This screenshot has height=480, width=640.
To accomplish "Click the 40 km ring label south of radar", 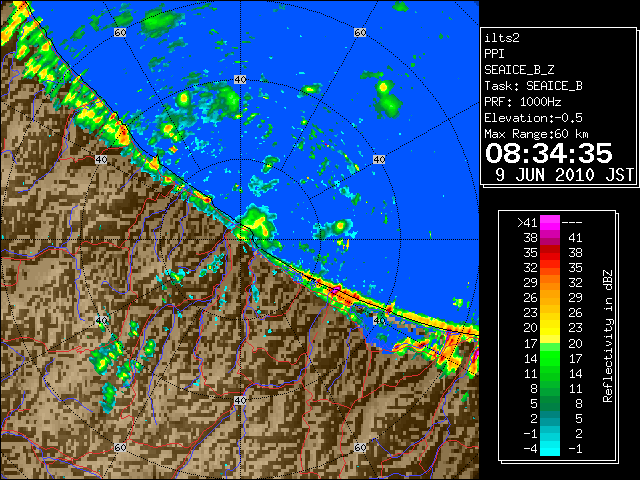I will [x=240, y=400].
